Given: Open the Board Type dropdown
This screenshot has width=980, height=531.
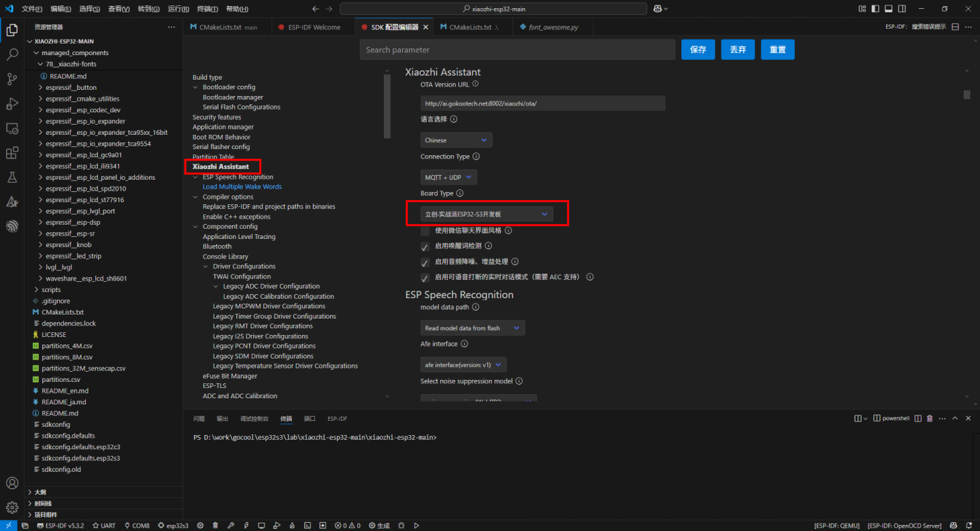Looking at the screenshot, I should click(x=487, y=214).
